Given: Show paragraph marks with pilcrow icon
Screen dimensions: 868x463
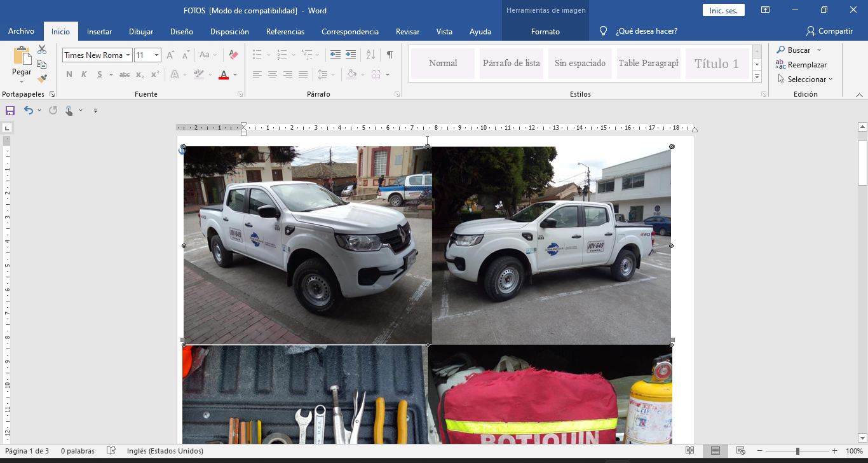Looking at the screenshot, I should tap(390, 55).
